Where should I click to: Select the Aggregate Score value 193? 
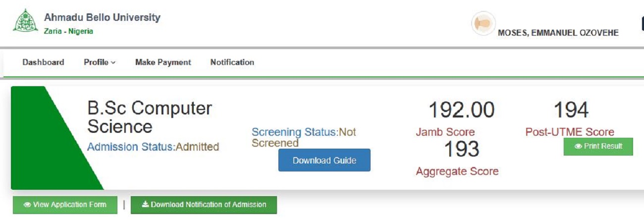(461, 150)
